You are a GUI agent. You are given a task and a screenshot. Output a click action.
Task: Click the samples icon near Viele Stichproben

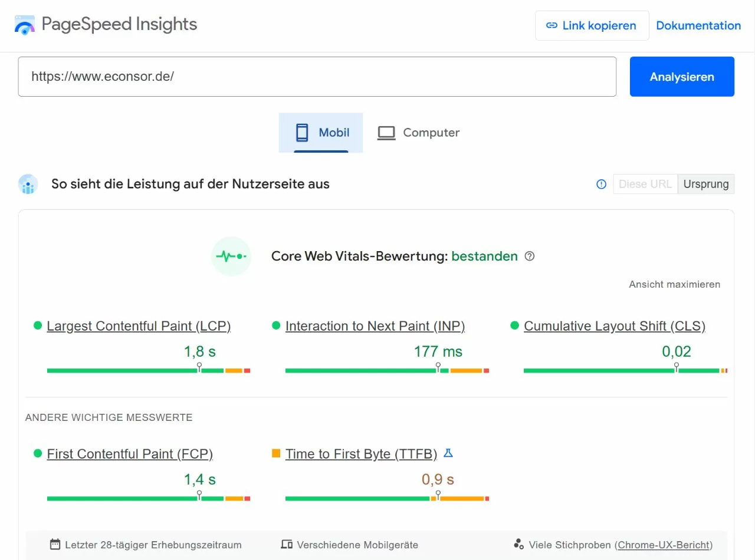pos(519,544)
